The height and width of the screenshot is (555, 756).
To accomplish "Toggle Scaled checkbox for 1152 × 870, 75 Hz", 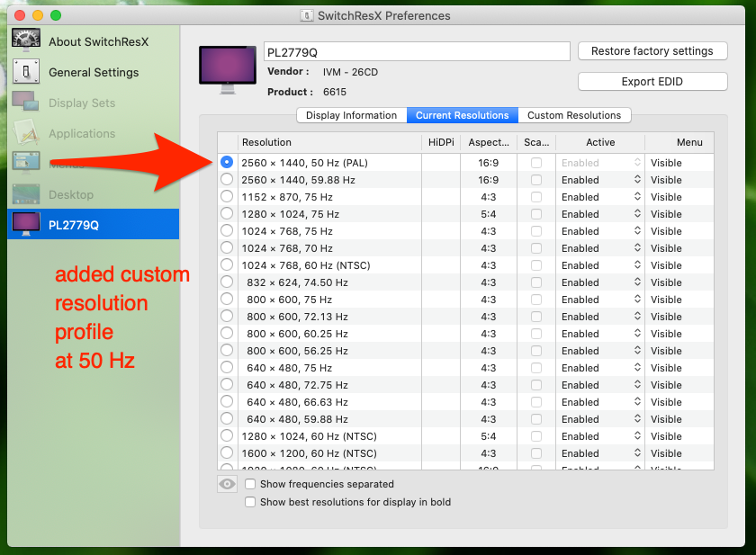I will click(x=536, y=197).
